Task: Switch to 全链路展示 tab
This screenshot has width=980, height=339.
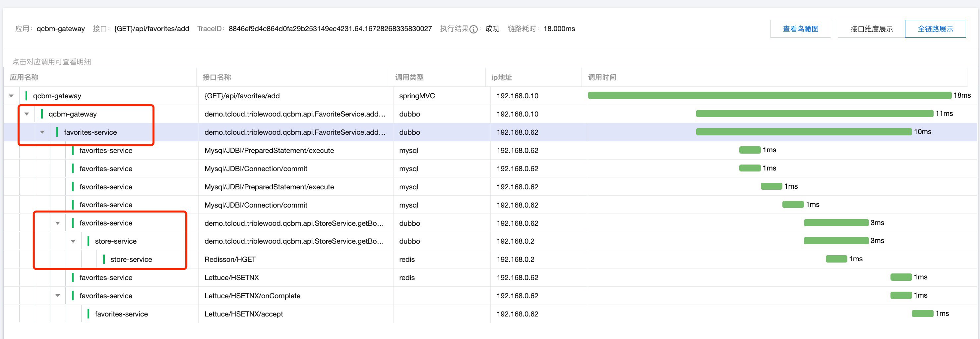Action: tap(935, 29)
